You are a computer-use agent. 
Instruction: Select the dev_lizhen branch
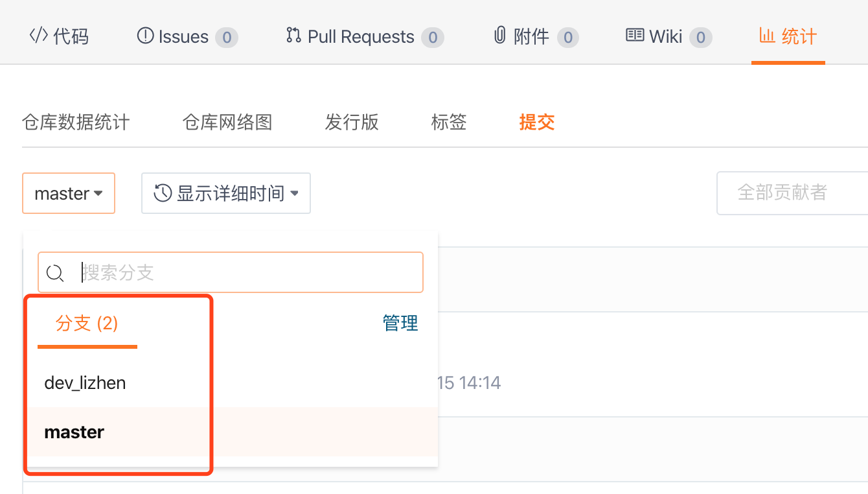[85, 382]
